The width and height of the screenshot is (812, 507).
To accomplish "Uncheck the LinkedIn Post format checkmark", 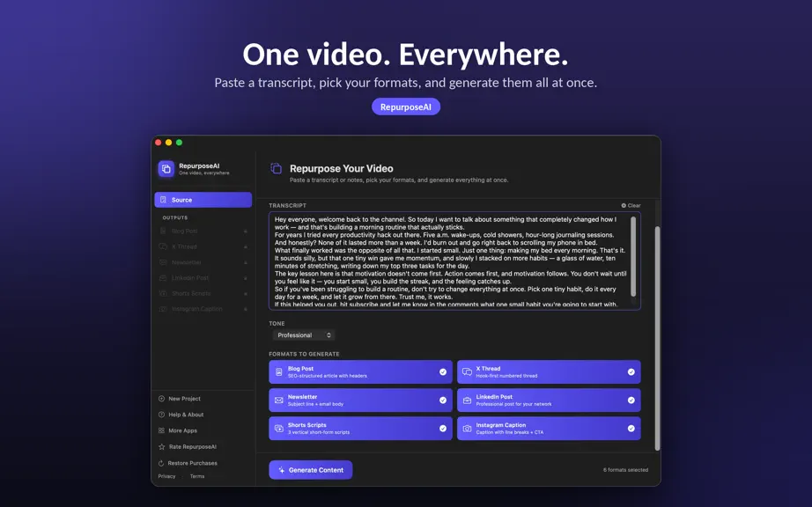I will (x=631, y=400).
